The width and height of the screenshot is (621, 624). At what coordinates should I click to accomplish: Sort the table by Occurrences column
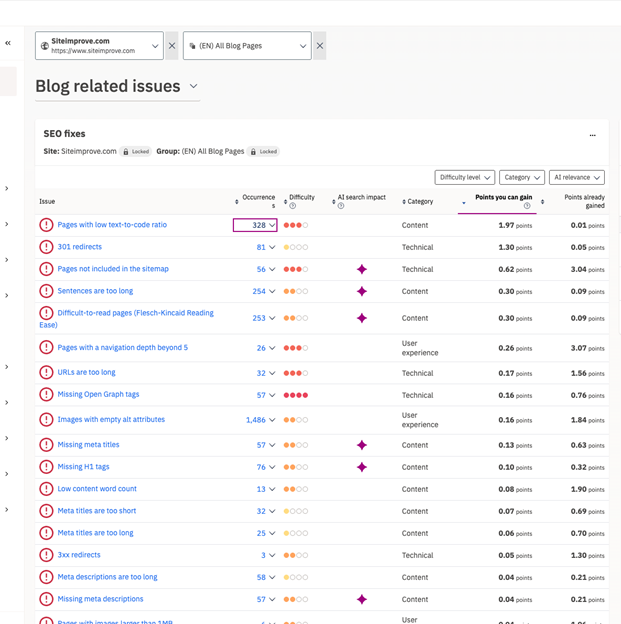[x=257, y=201]
